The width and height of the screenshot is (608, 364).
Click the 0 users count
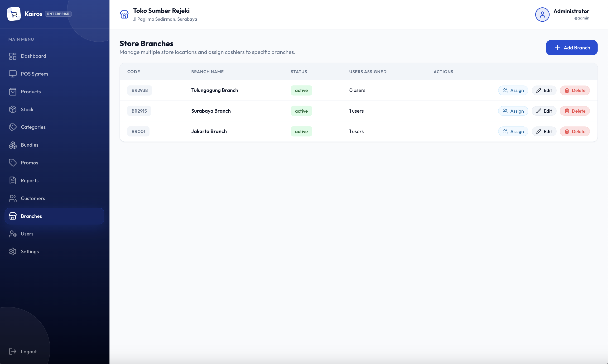pos(357,91)
